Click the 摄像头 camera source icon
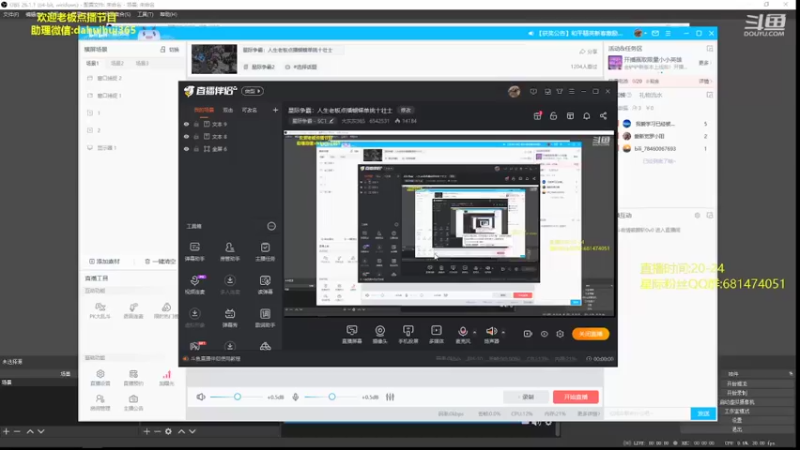 [380, 334]
